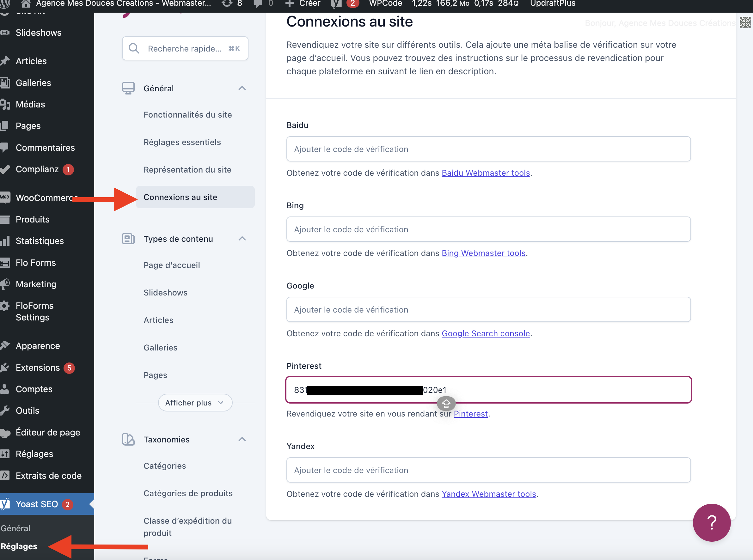
Task: Click the Taxonomies section icon
Action: click(128, 439)
